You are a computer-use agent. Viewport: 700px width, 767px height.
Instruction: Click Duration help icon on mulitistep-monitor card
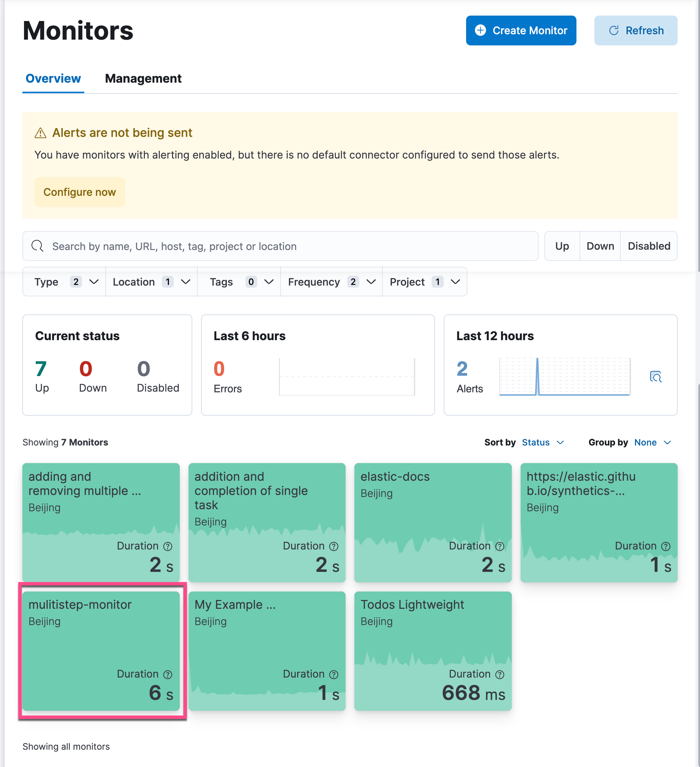[168, 675]
